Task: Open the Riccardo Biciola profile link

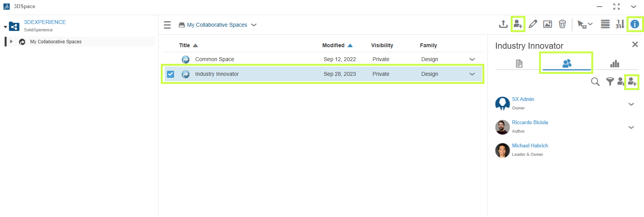Action: click(530, 122)
